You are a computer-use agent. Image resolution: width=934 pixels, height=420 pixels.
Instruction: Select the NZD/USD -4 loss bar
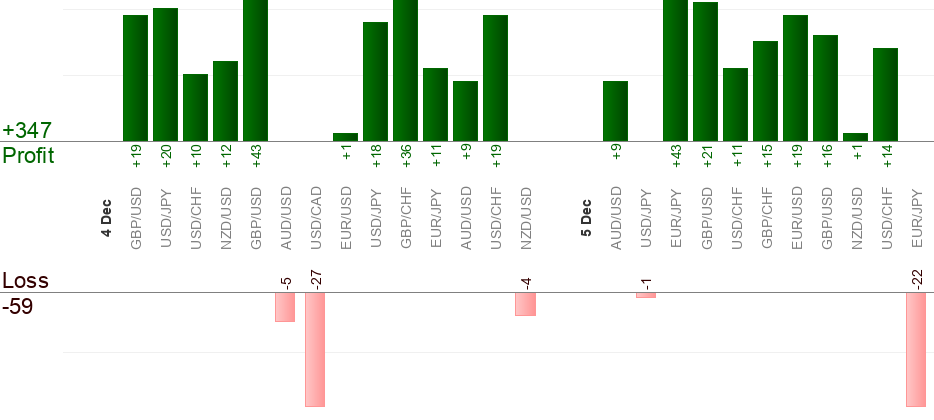coord(525,304)
